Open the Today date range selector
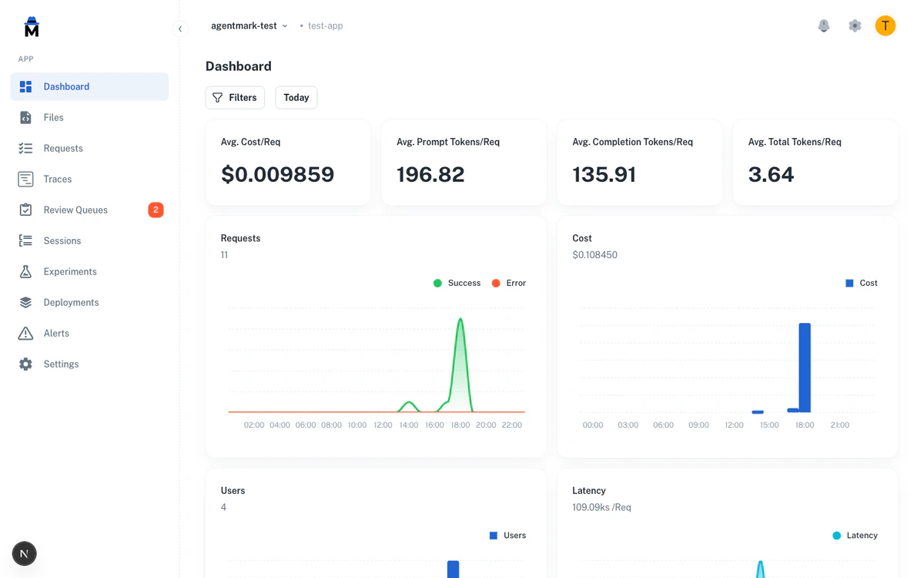The image size is (924, 578). pos(296,97)
